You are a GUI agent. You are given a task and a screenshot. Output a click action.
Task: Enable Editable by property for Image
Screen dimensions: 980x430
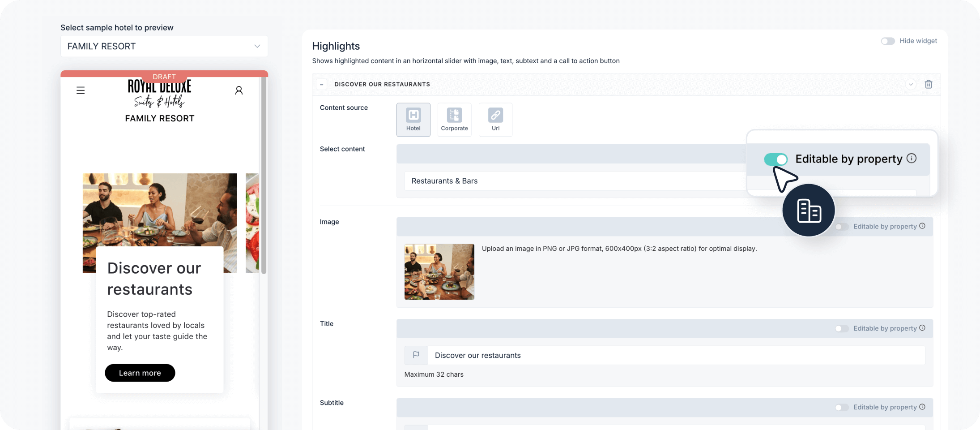(842, 227)
